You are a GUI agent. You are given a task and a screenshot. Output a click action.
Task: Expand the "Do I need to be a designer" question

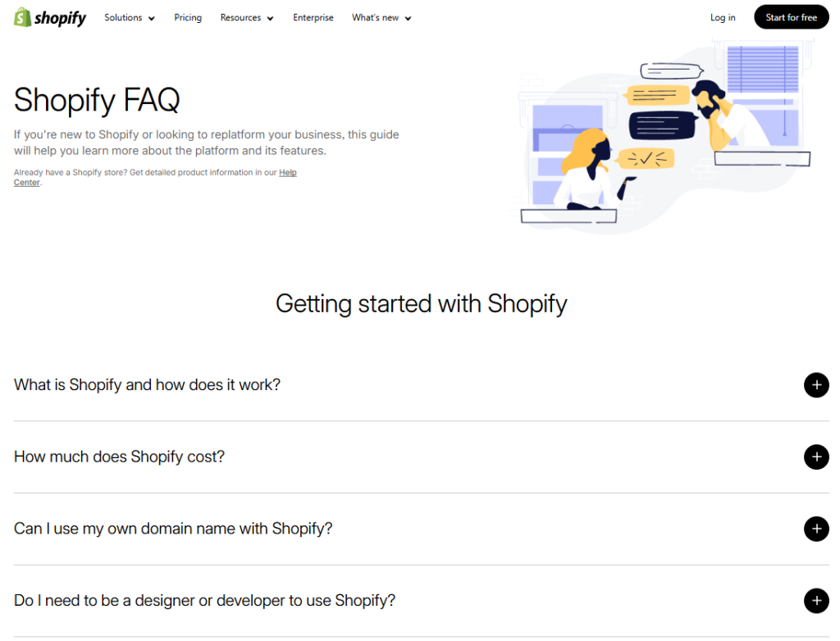click(x=204, y=600)
